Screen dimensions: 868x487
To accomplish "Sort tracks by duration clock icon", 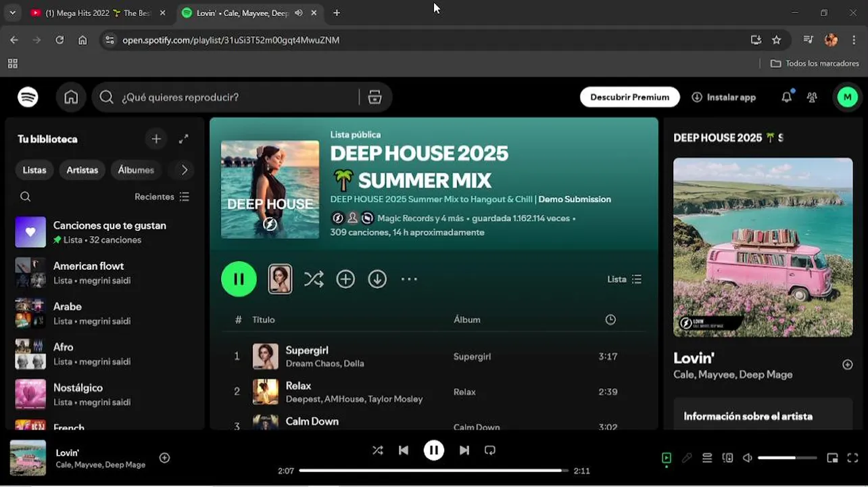I will 610,319.
